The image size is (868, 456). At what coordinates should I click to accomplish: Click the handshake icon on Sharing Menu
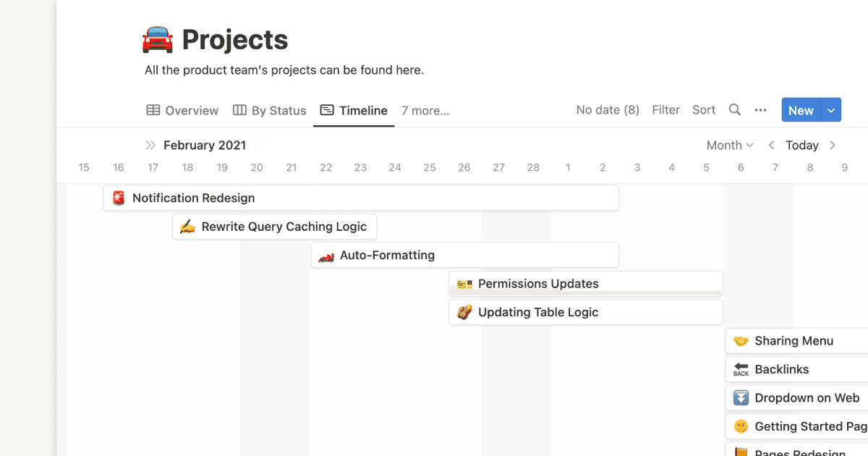(x=741, y=340)
